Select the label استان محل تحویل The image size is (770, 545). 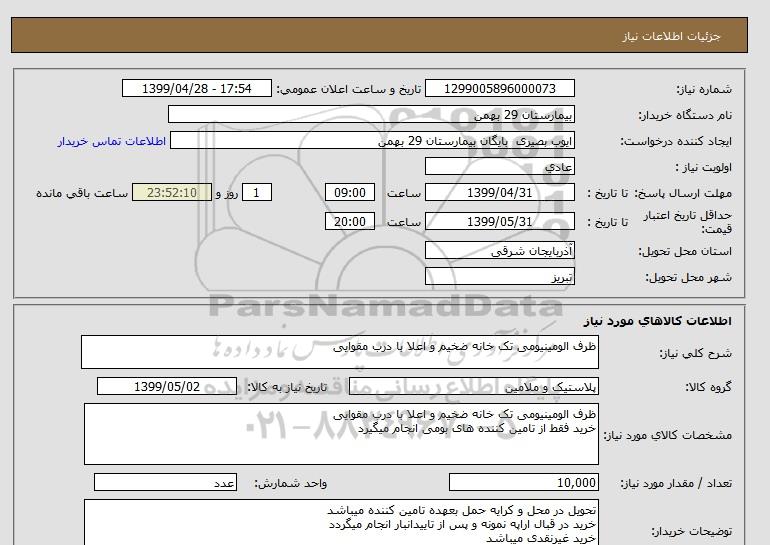coord(685,251)
